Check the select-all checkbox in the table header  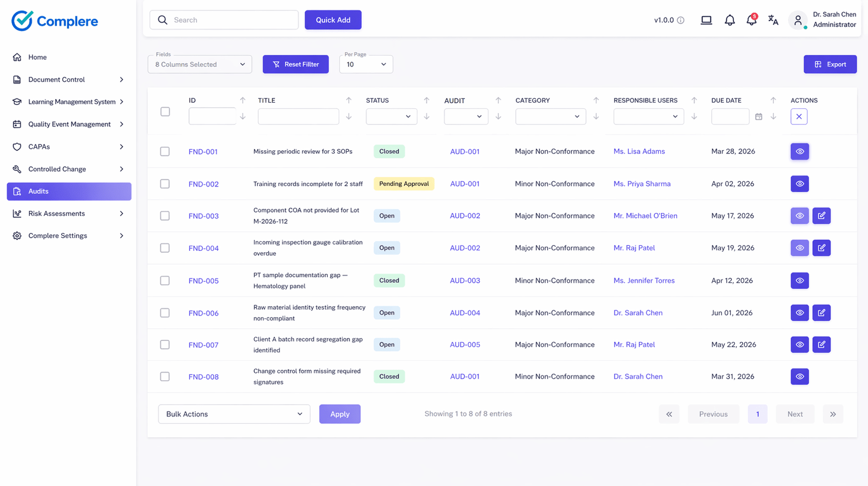tap(165, 111)
